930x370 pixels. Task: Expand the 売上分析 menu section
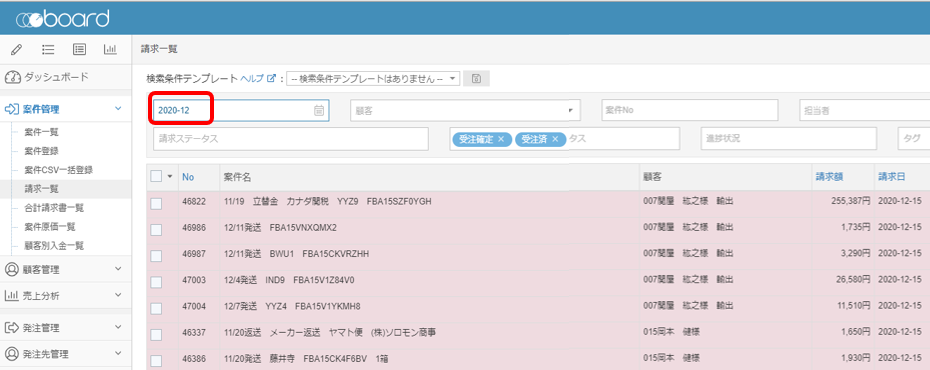(65, 295)
